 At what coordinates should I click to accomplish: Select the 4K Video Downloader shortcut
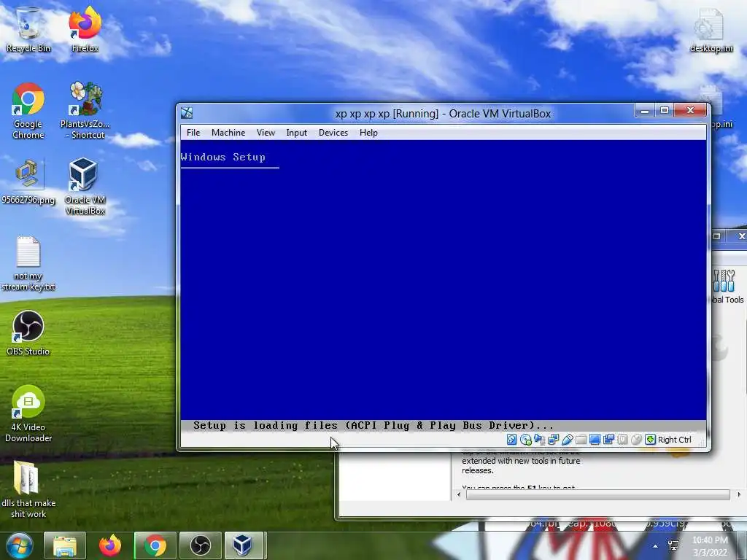pos(28,414)
